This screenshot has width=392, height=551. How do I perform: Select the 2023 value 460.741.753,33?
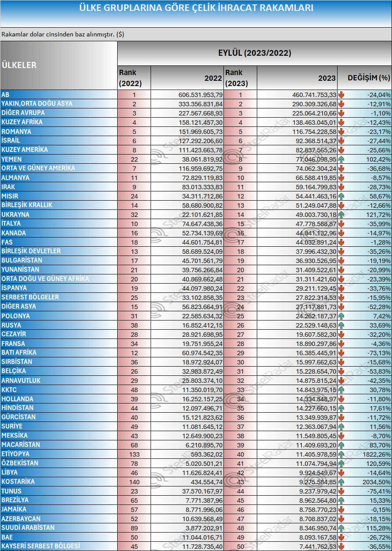point(314,94)
